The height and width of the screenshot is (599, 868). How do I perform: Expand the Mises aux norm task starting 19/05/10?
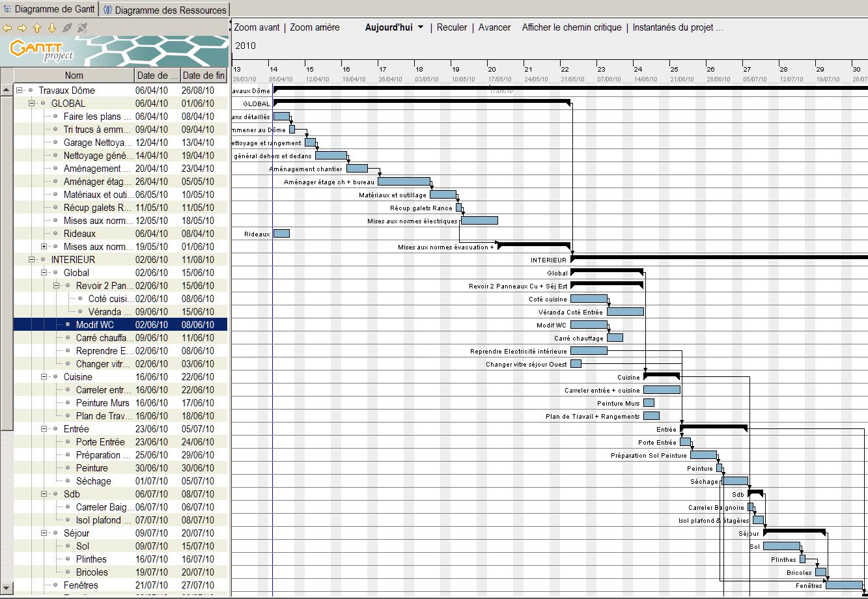(44, 247)
